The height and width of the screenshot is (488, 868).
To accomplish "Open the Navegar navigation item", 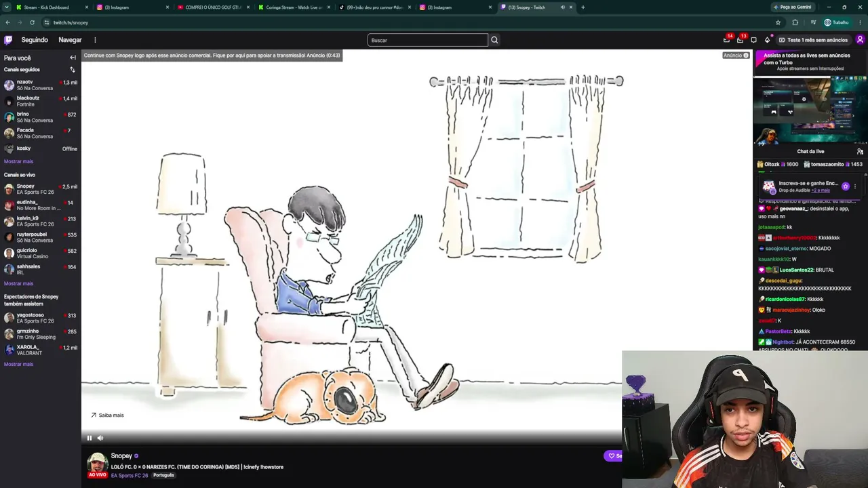I will [x=70, y=40].
